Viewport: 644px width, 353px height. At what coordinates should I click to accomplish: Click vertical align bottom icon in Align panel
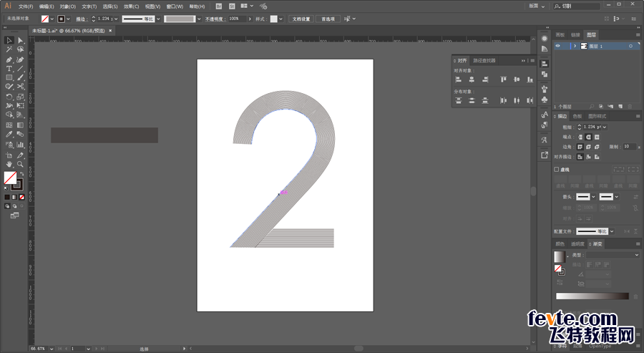[530, 79]
